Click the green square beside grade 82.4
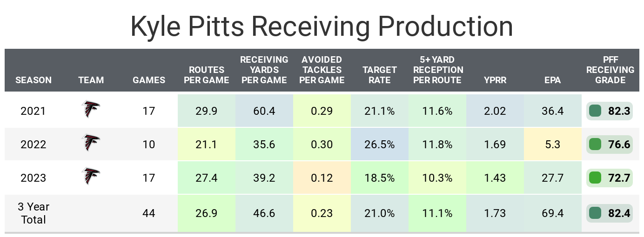This screenshot has height=237, width=644. 595,213
